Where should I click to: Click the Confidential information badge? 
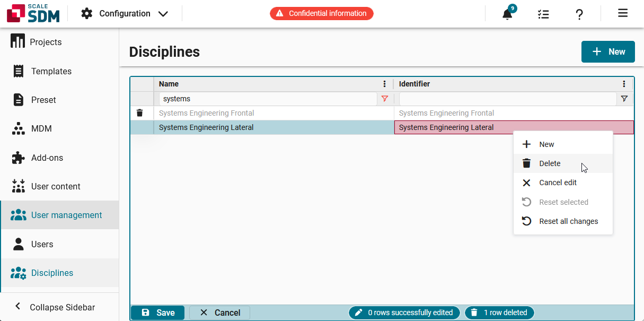[322, 13]
